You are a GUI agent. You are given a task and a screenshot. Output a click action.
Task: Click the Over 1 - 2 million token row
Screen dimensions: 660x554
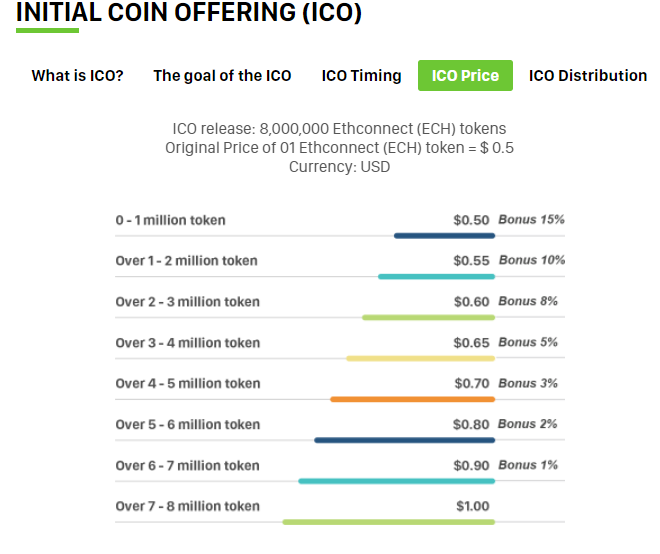point(186,261)
